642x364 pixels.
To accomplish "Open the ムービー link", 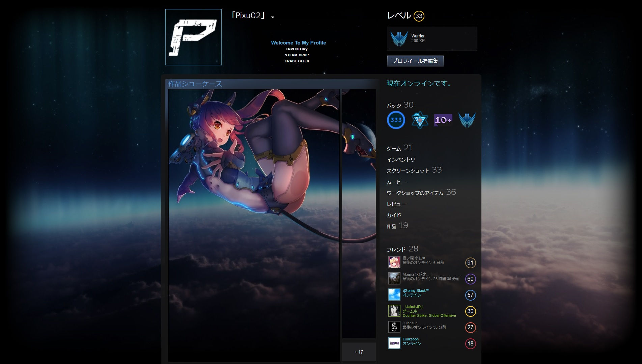I will pos(396,182).
